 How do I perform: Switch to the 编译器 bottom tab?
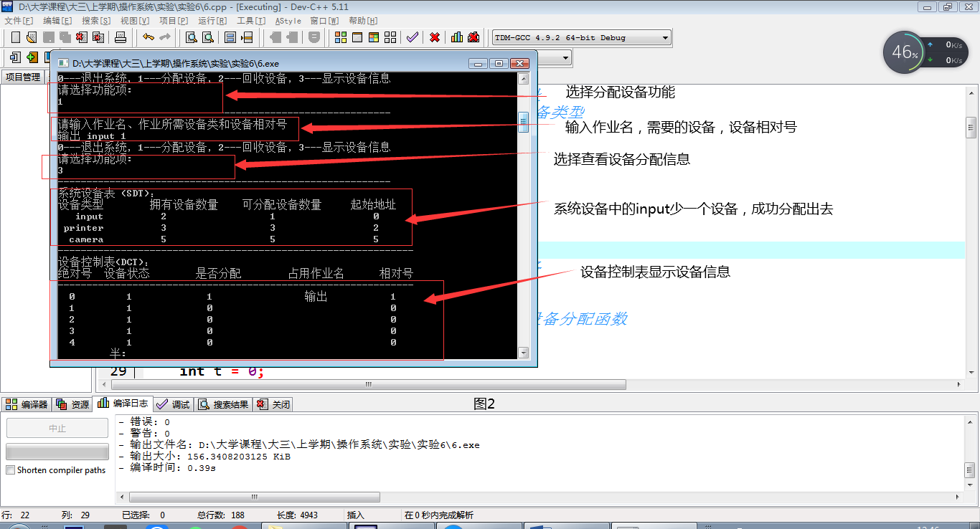[27, 404]
